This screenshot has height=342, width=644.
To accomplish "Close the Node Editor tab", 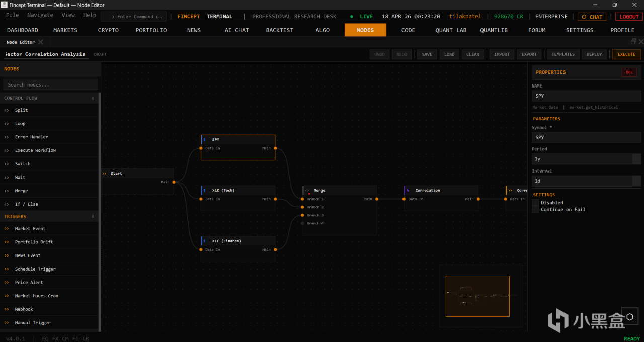I will point(41,42).
